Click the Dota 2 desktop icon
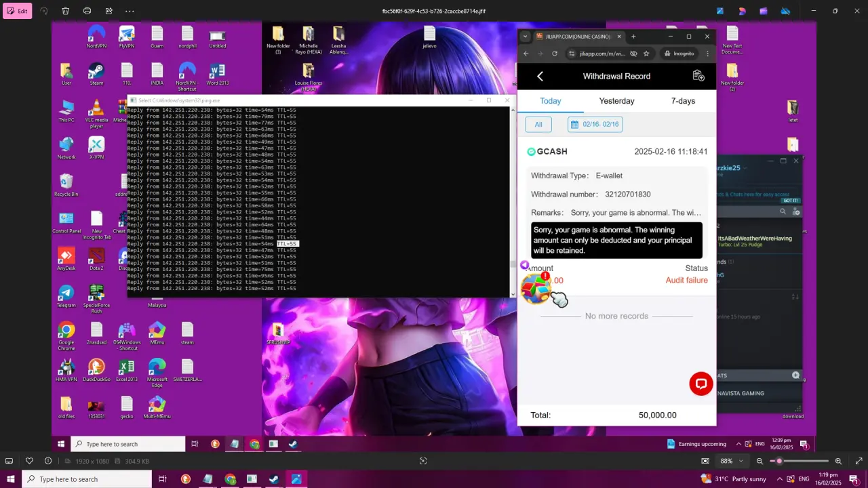Viewport: 868px width, 488px height. (96, 259)
